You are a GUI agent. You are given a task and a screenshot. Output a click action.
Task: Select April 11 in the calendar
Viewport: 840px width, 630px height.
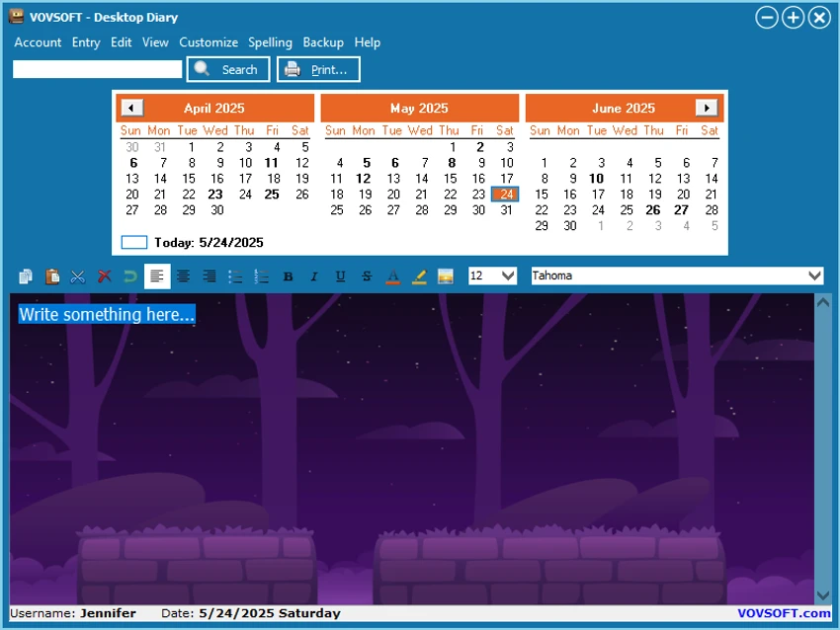[x=272, y=163]
